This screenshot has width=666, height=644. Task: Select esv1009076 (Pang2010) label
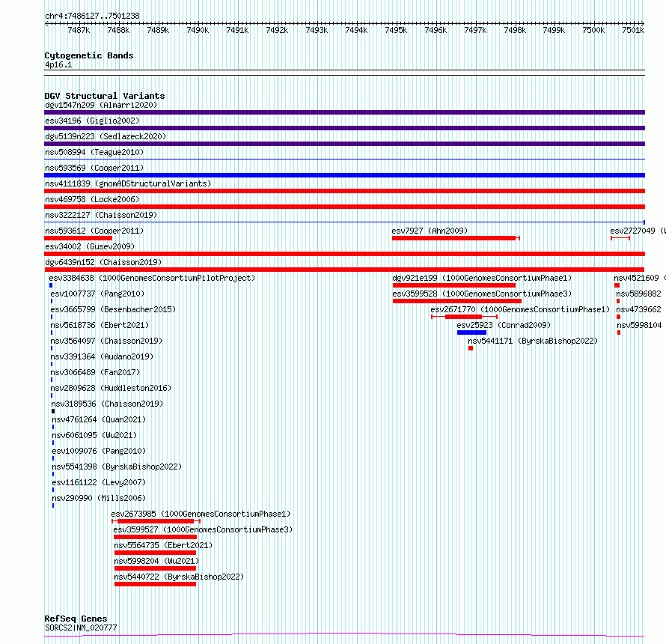click(x=99, y=451)
